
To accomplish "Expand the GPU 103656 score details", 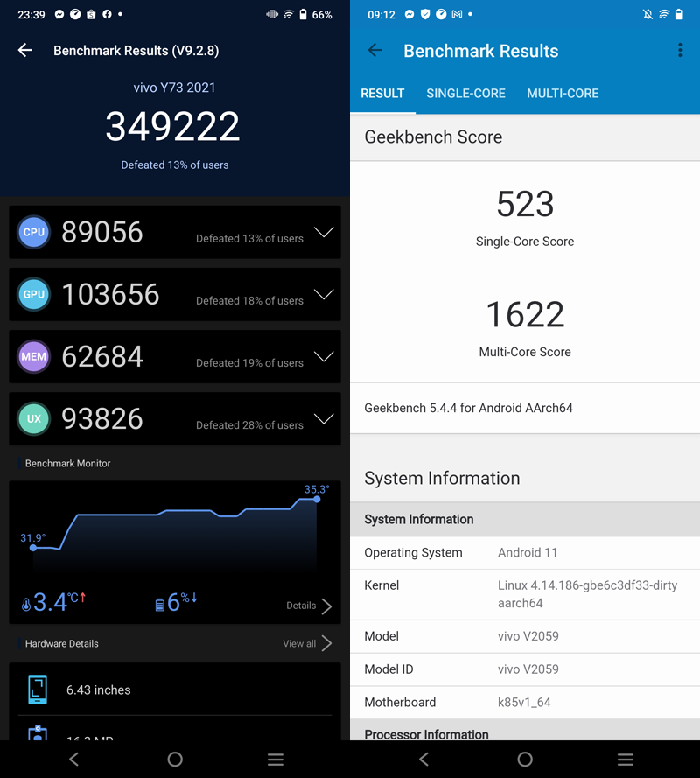I will click(324, 294).
